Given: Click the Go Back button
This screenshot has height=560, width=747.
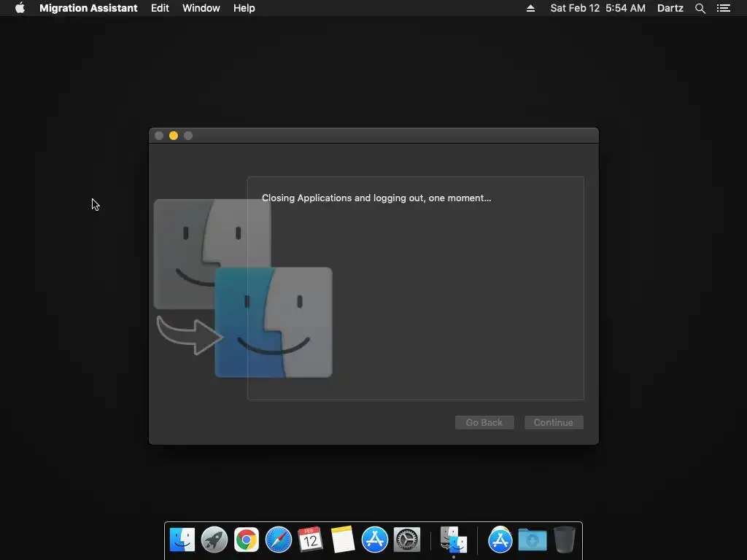Looking at the screenshot, I should pos(484,422).
